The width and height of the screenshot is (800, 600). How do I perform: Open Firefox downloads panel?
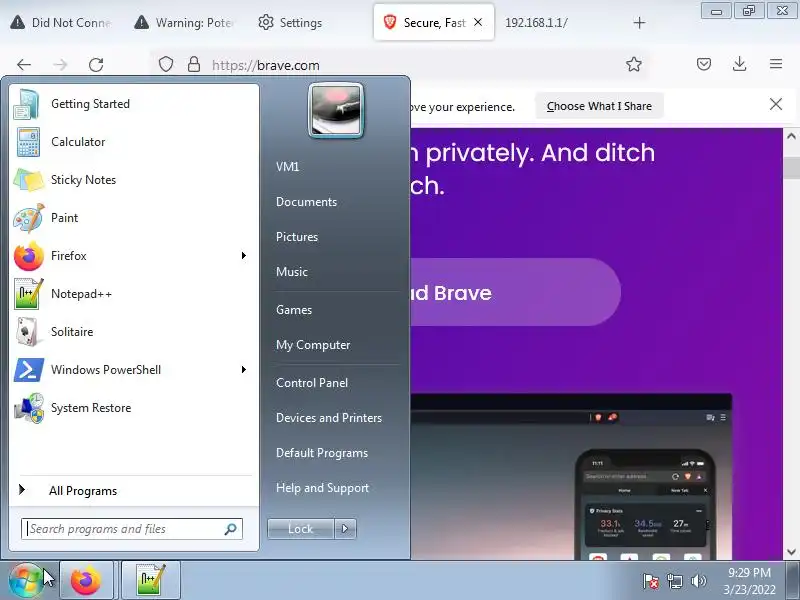(740, 64)
